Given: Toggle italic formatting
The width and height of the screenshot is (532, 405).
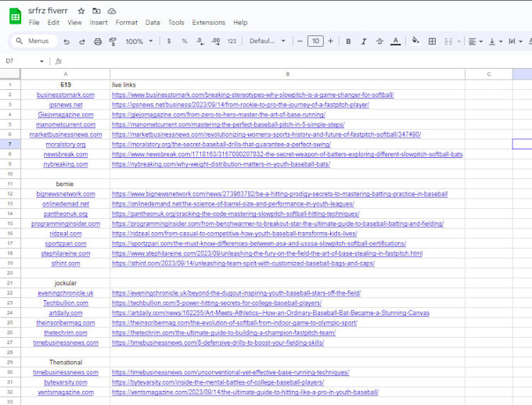Looking at the screenshot, I should (x=364, y=41).
